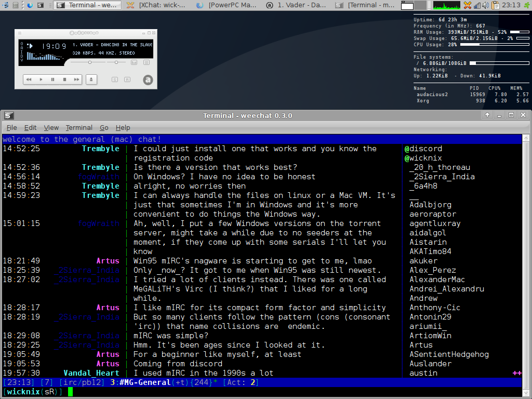The width and height of the screenshot is (532, 399).
Task: Adjust the Audacious volume slider knob
Action: point(90,62)
